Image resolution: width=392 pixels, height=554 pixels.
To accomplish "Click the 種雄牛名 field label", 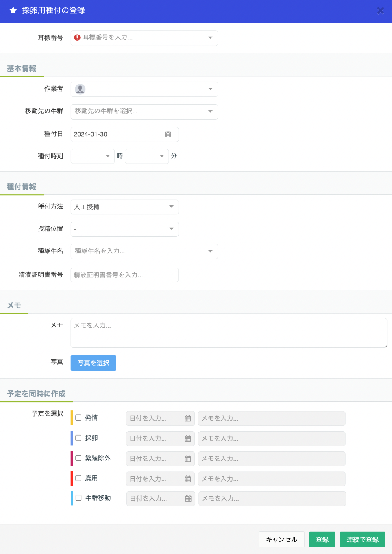I will click(x=50, y=251).
